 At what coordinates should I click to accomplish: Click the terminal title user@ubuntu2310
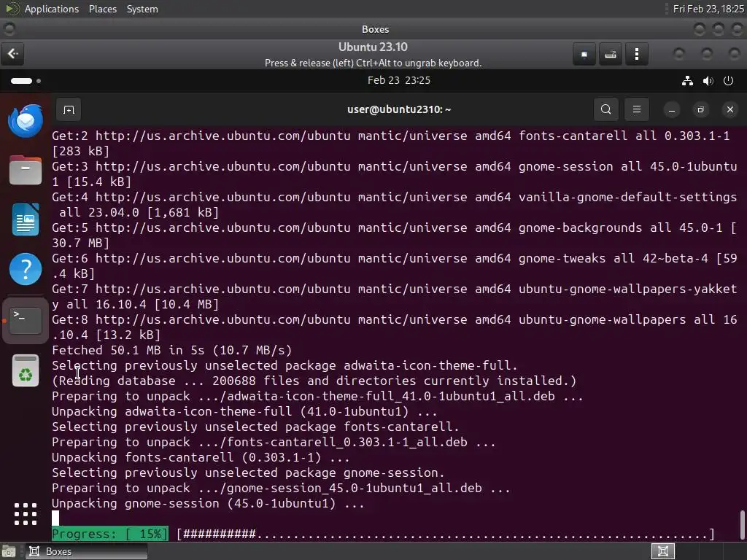pyautogui.click(x=399, y=109)
